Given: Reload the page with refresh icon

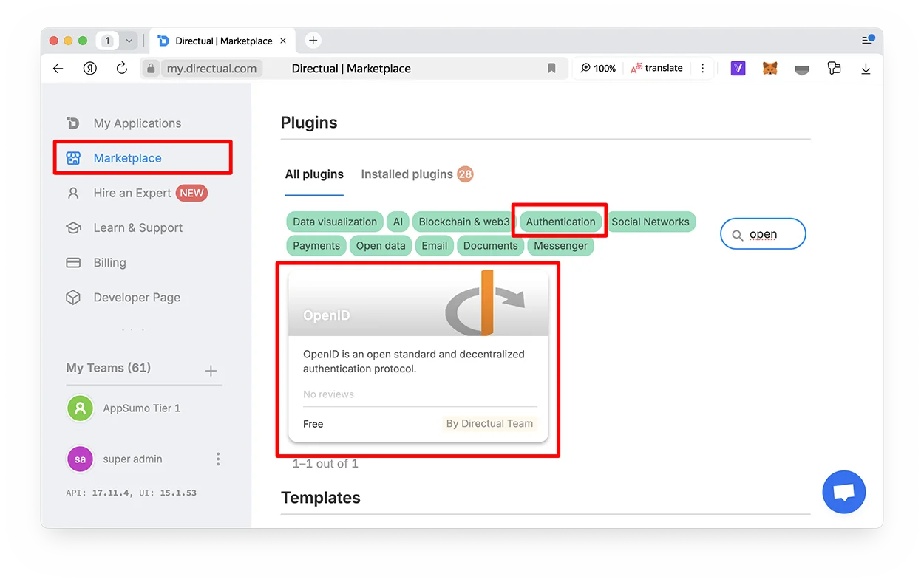Looking at the screenshot, I should tap(122, 69).
